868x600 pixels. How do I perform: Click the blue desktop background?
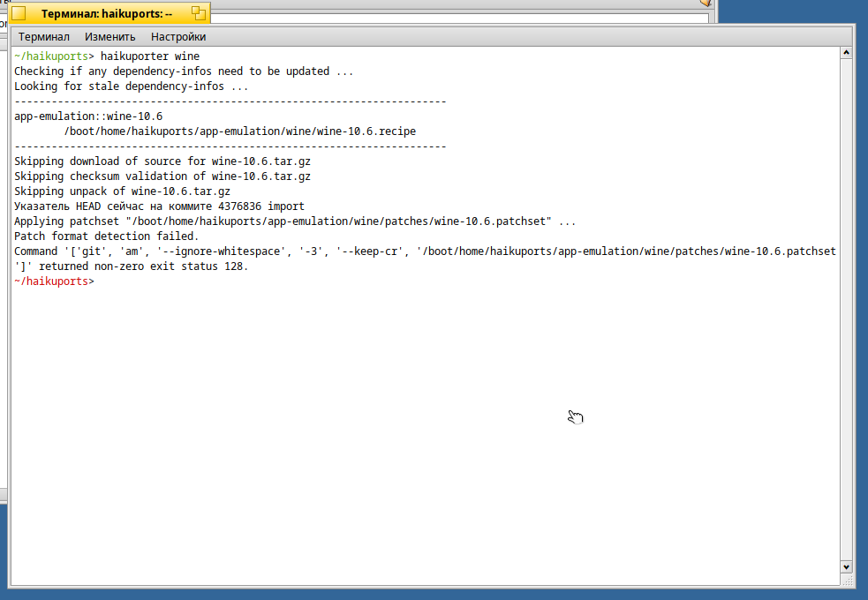(x=791, y=11)
